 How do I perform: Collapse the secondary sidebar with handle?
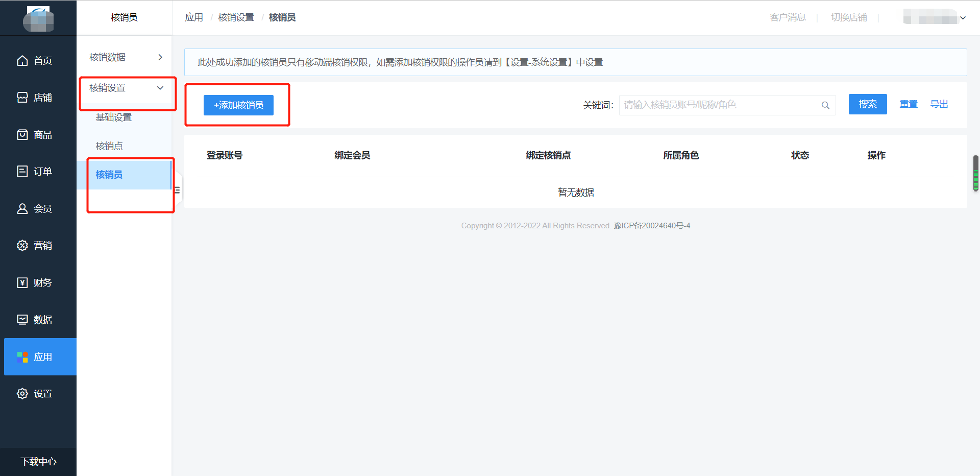177,190
